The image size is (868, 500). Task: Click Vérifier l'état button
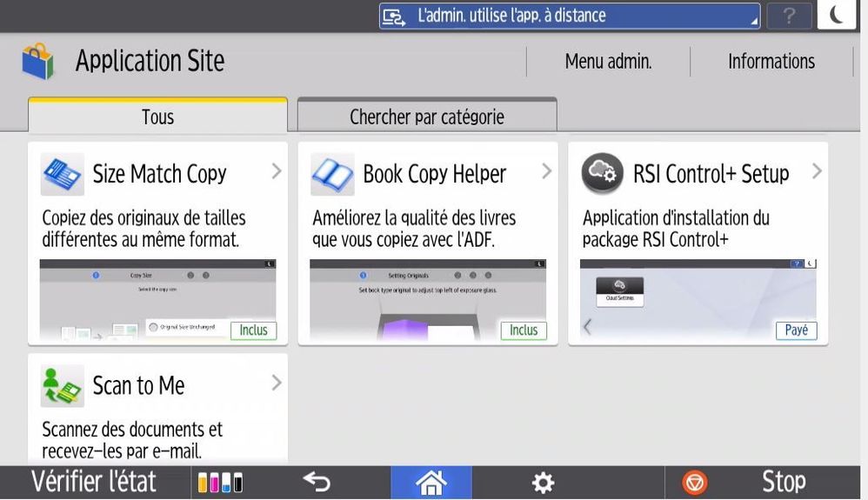tap(94, 483)
